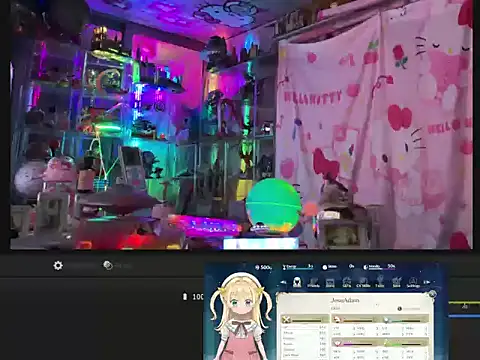
Task: Go to the next menu page with right arrow
Action: (427, 282)
